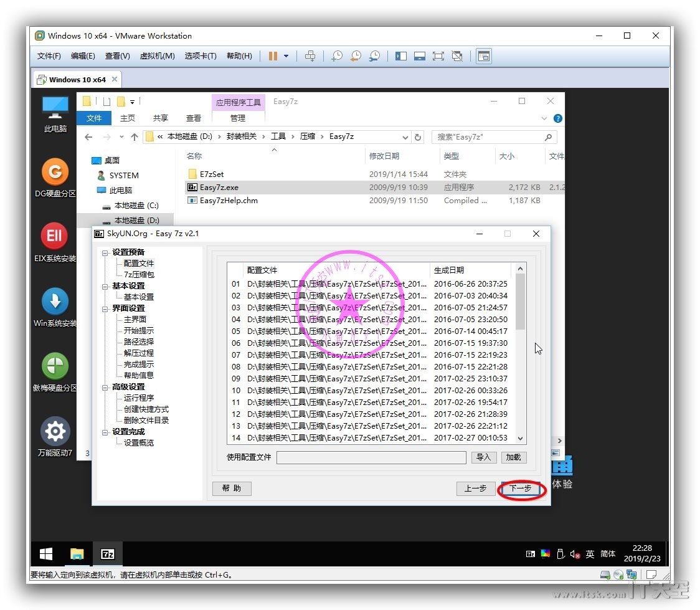This screenshot has width=700, height=610.
Task: Open the 编辑(E) menu in VMware
Action: coord(83,56)
